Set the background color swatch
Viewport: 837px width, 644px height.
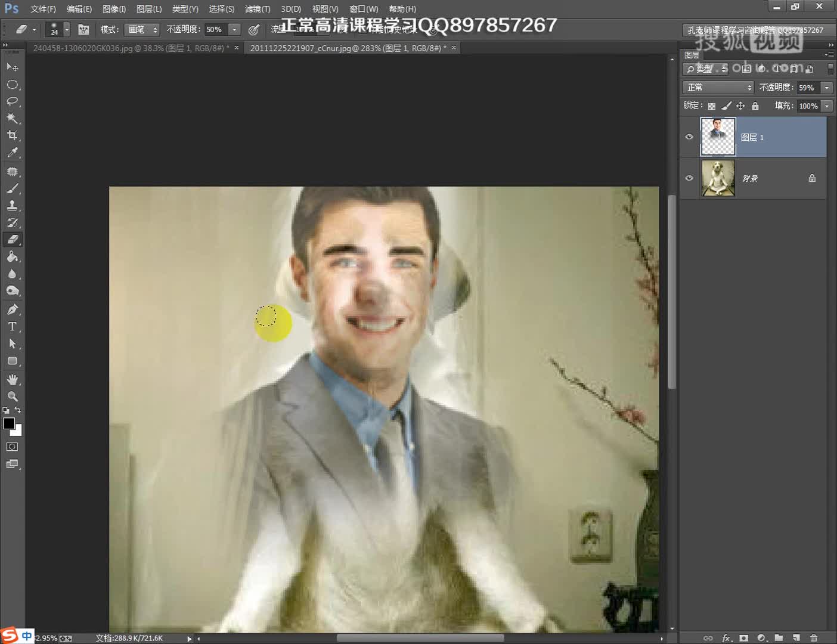coord(18,431)
